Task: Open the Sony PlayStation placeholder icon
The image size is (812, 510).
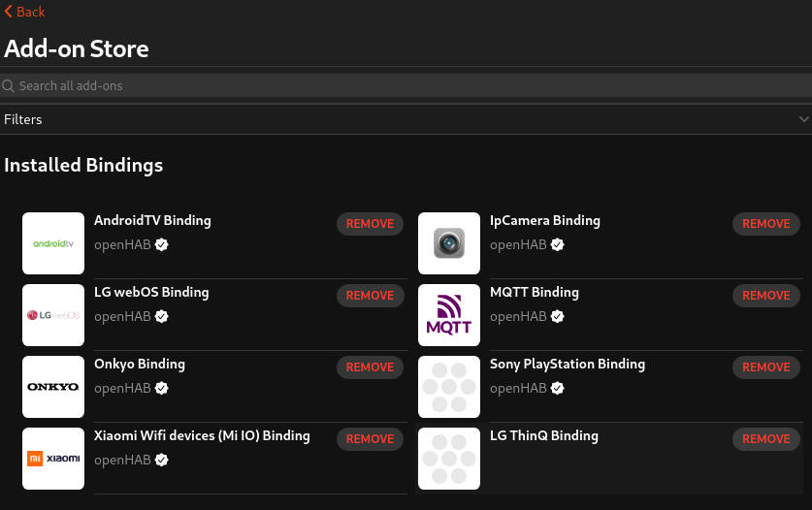Action: coord(449,387)
